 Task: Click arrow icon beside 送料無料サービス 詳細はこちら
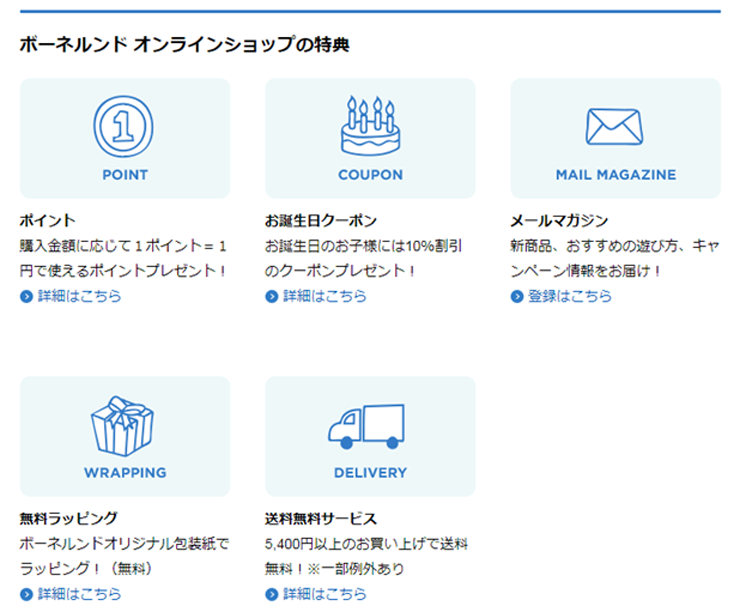[272, 595]
